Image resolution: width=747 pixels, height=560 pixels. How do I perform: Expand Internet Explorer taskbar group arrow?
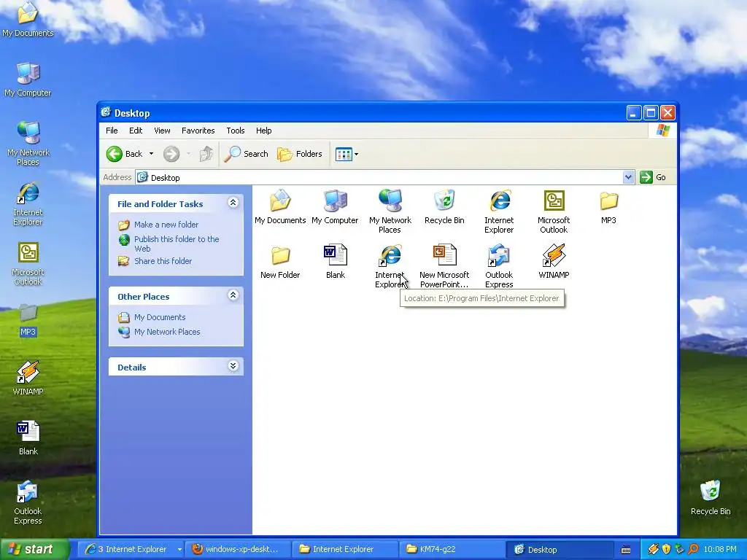pyautogui.click(x=179, y=549)
